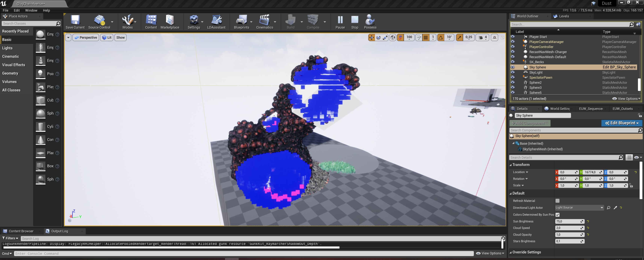
Task: Switch to the Output Log tab
Action: pos(60,231)
